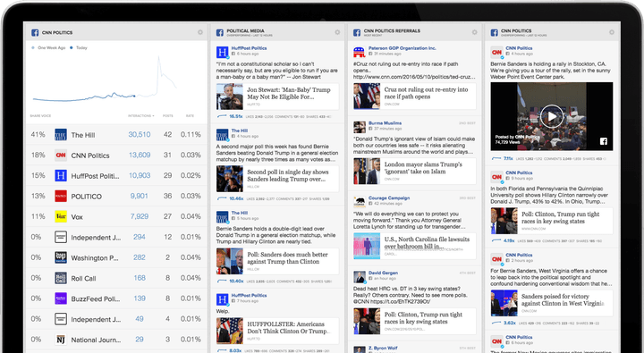Play the Bernie Sanders rally video
Screen dimensions: 644x353
click(x=552, y=116)
